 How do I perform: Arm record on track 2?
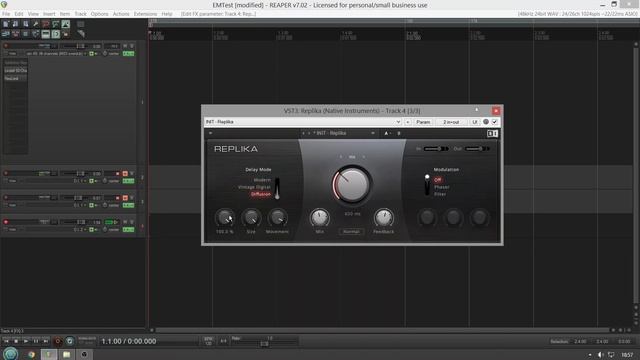6,173
